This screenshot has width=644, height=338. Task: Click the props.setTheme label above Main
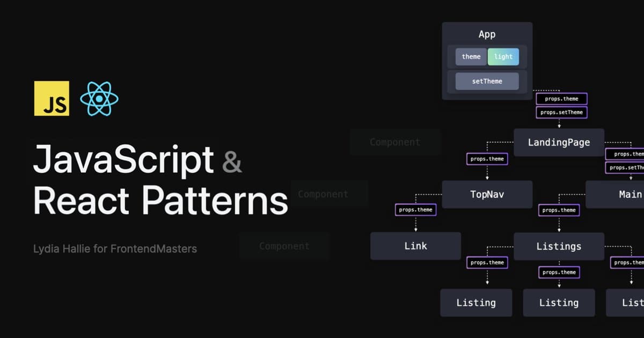(x=626, y=167)
